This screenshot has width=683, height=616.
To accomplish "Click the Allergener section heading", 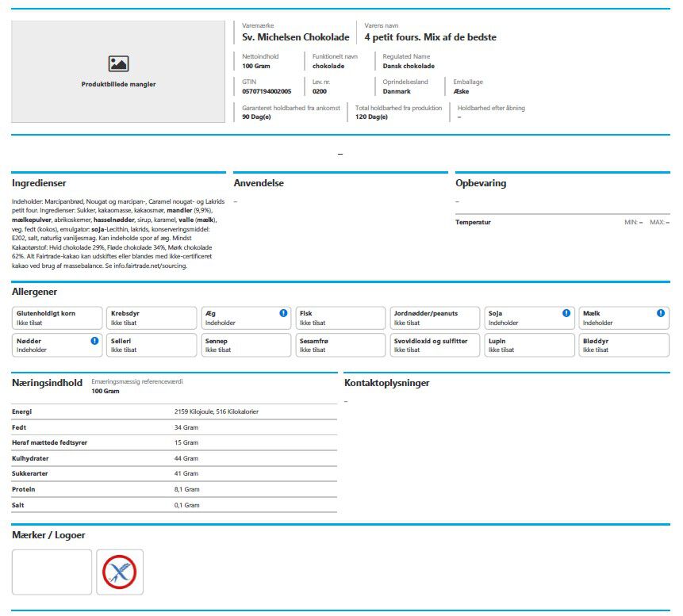I will click(x=34, y=292).
